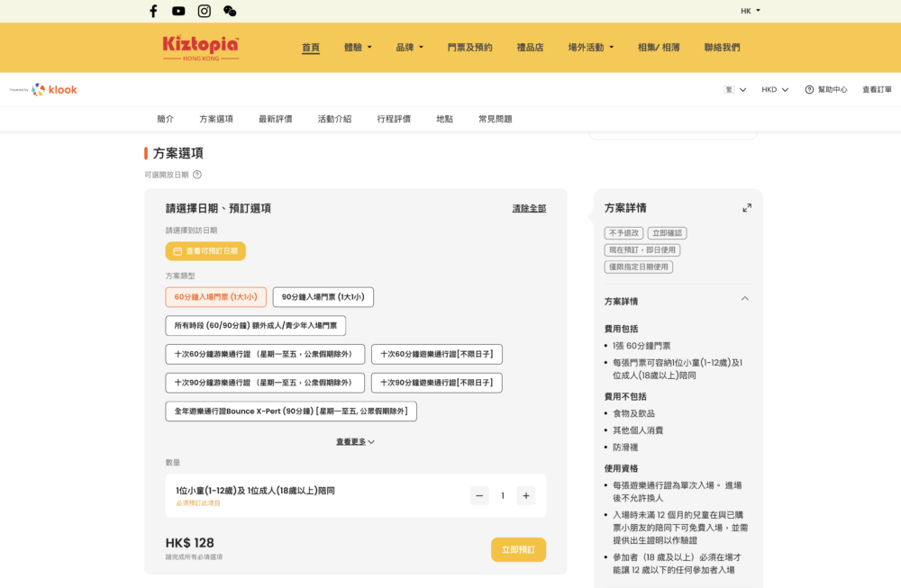Click the calendar icon on 查看可預訂日期
The image size is (901, 588).
pos(177,251)
